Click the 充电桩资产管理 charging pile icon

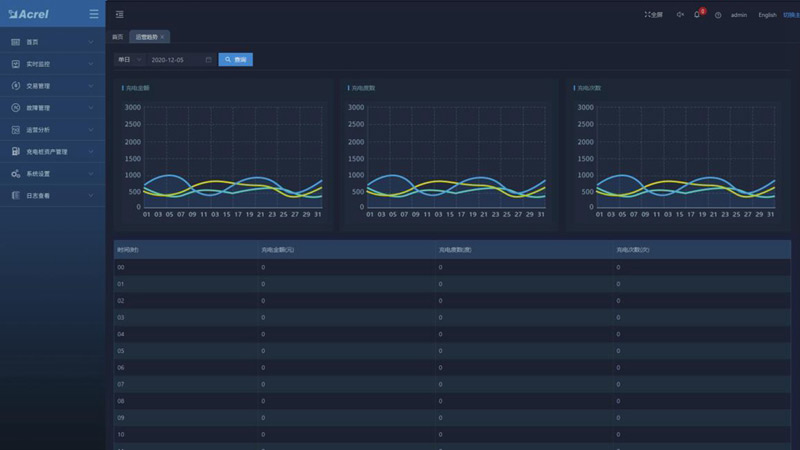coord(16,152)
